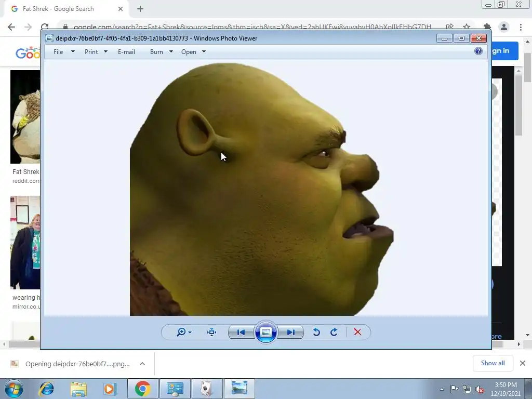Click the Photo Viewer title bar image icon
The image size is (532, 399).
point(49,38)
